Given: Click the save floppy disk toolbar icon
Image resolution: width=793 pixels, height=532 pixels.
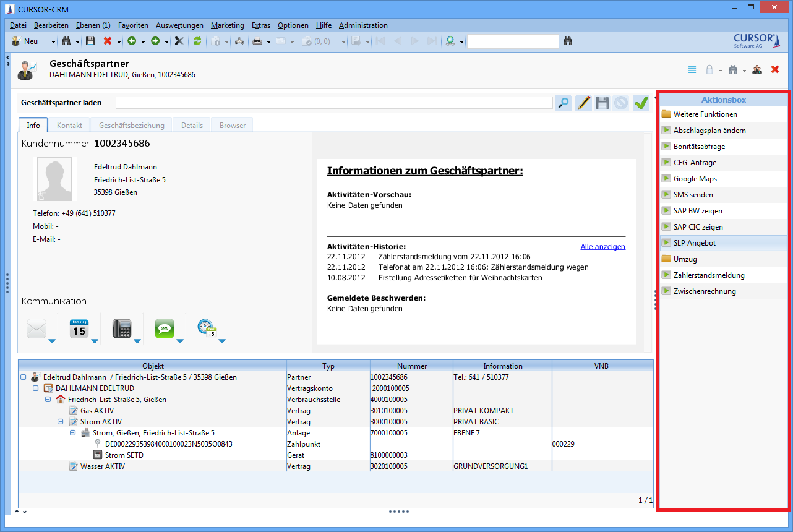Looking at the screenshot, I should [x=90, y=41].
